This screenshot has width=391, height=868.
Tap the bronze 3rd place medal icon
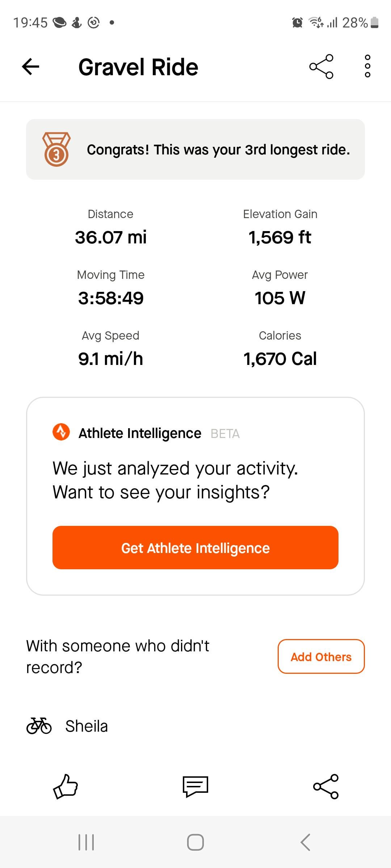56,149
